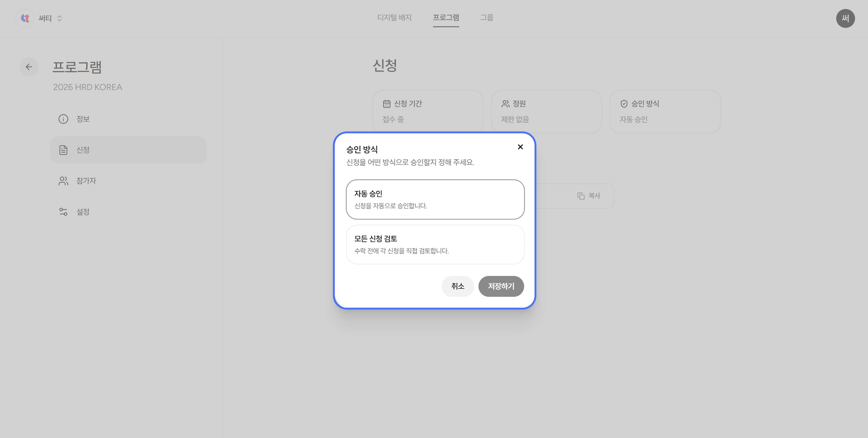Click the 접수 중 status text
This screenshot has height=438, width=868.
393,119
